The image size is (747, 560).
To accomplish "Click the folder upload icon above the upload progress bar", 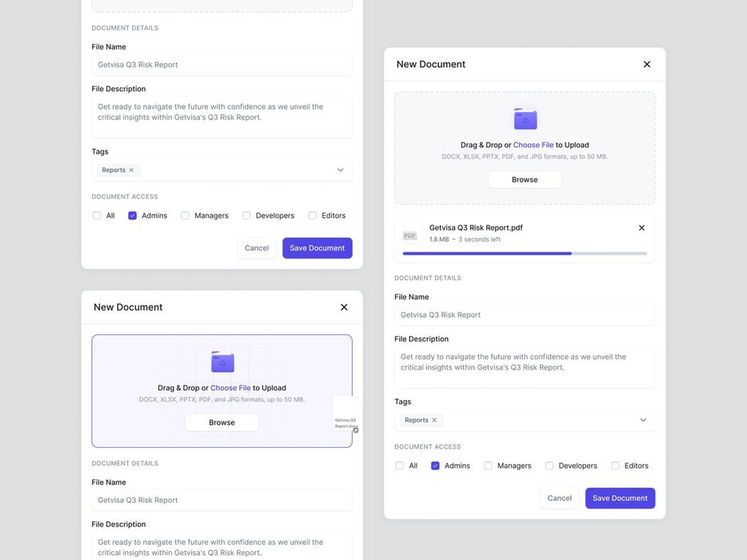I will pos(525,119).
